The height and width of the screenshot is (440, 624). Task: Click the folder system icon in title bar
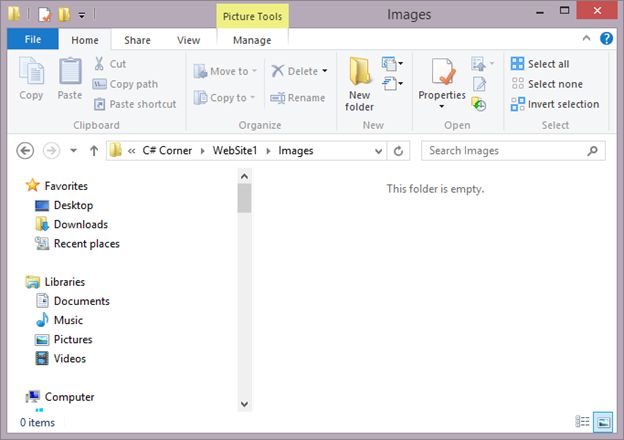14,14
